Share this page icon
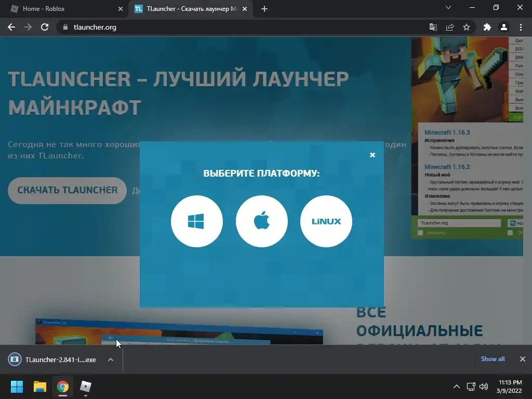This screenshot has width=532, height=399. point(450,27)
